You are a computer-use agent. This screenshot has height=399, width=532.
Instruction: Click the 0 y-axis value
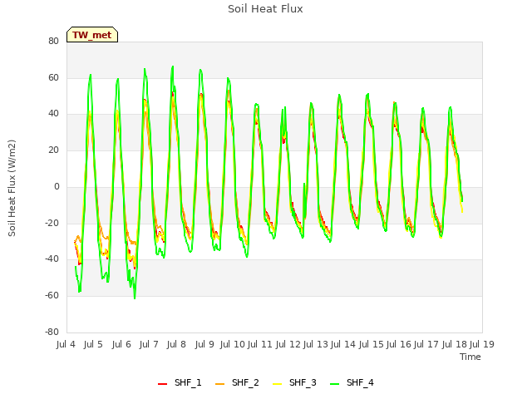point(57,186)
